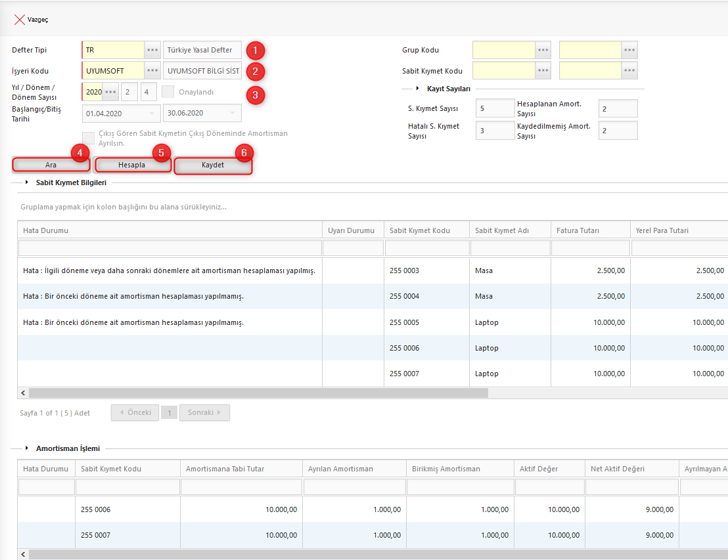
Task: Collapse the Sabit Kıymet Bilgileri section
Action: pyautogui.click(x=27, y=183)
